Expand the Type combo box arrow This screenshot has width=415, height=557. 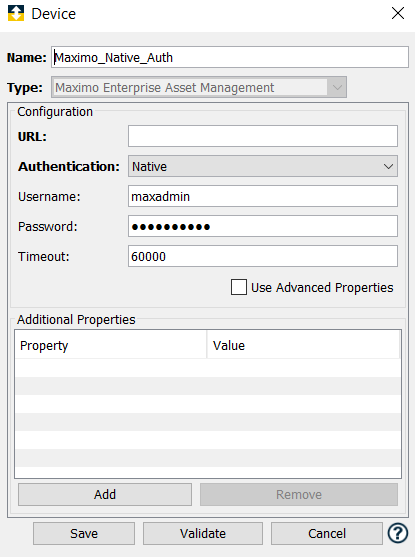[x=337, y=87]
